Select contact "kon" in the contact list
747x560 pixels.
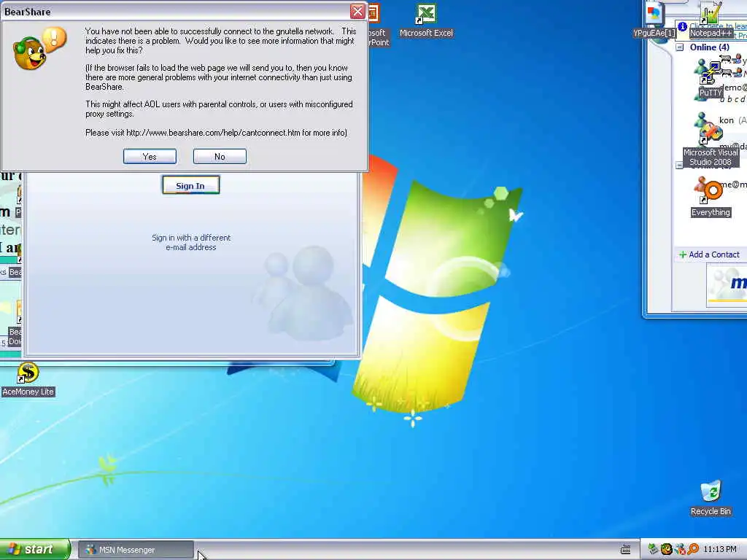[x=726, y=120]
